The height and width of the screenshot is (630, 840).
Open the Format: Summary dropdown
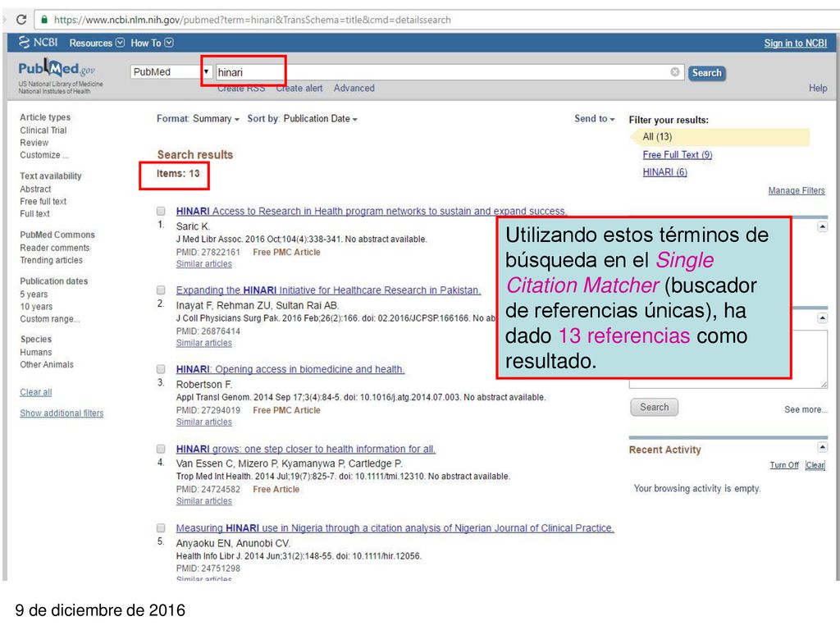coord(198,119)
